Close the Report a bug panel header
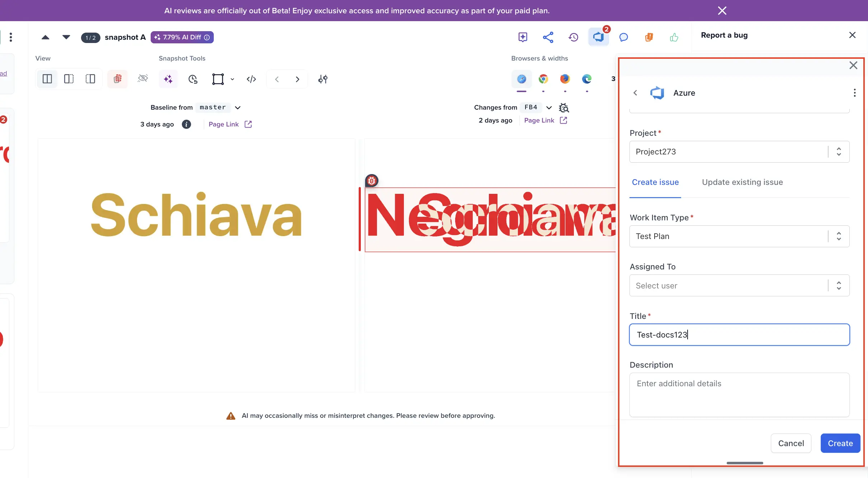This screenshot has width=868, height=478. tap(853, 35)
